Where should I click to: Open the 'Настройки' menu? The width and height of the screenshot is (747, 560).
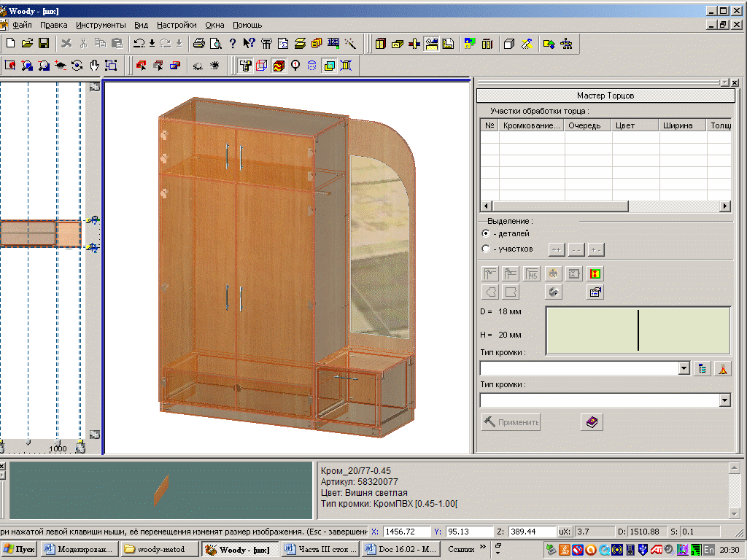[x=177, y=25]
